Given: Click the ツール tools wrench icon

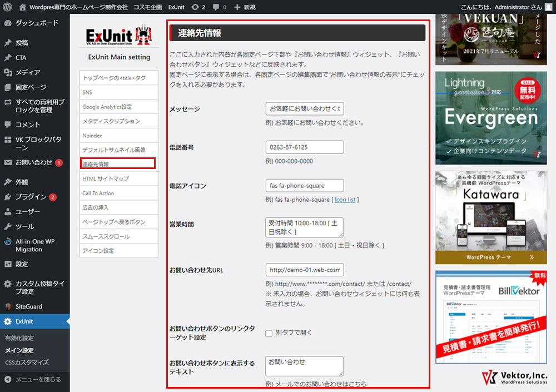Looking at the screenshot, I should tap(8, 227).
